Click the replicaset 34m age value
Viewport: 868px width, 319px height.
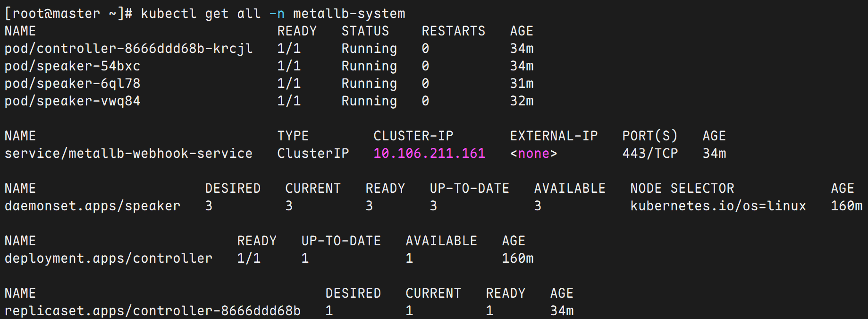tap(562, 311)
